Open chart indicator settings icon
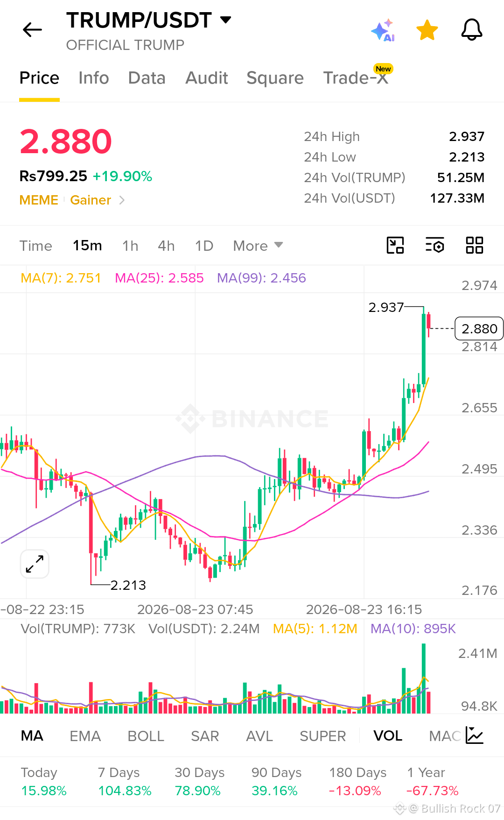 click(434, 245)
